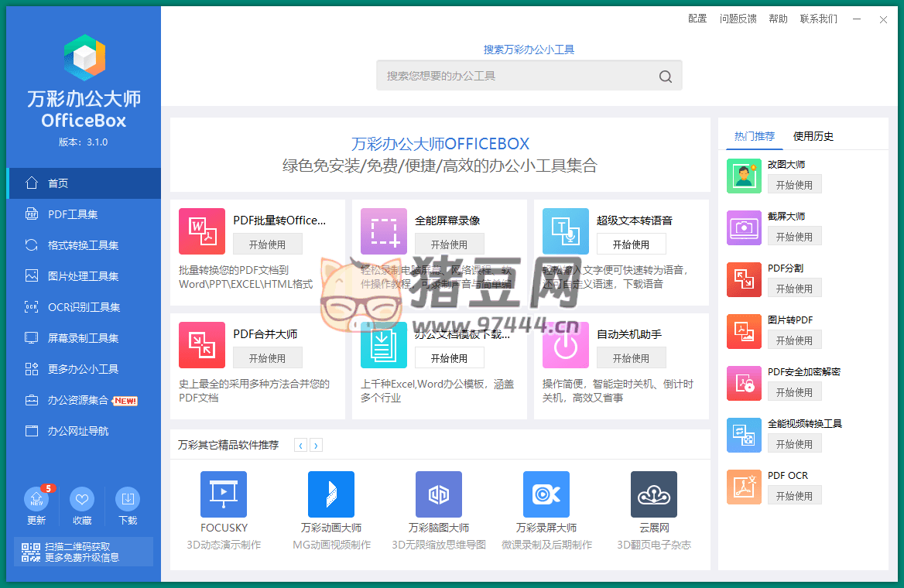This screenshot has height=588, width=904.
Task: Switch to the 使用历史 tab
Action: tap(813, 136)
